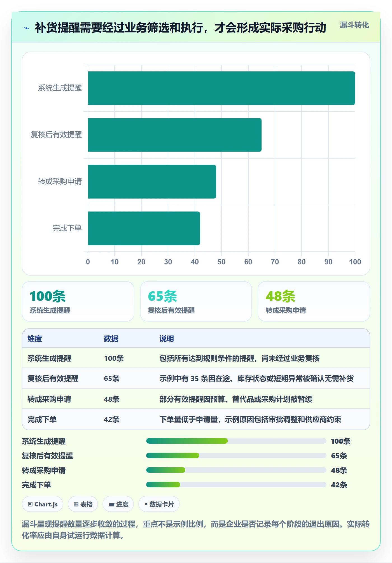The height and width of the screenshot is (563, 392).
Task: Click the bar icon in the 进度 chip
Action: 111,505
